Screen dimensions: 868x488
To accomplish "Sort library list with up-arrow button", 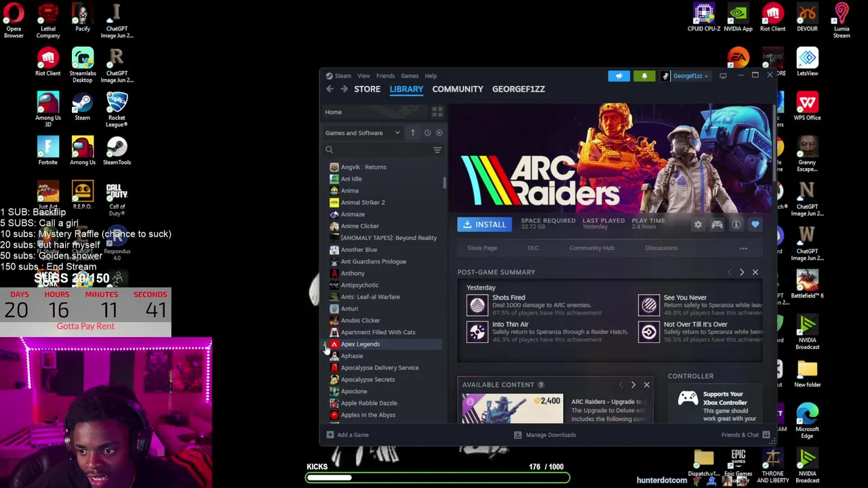I will point(412,133).
